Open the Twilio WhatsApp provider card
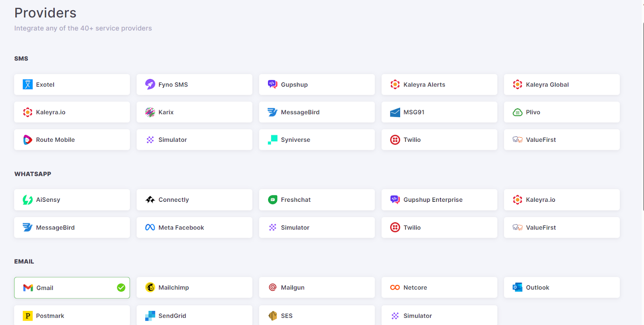 pyautogui.click(x=440, y=228)
